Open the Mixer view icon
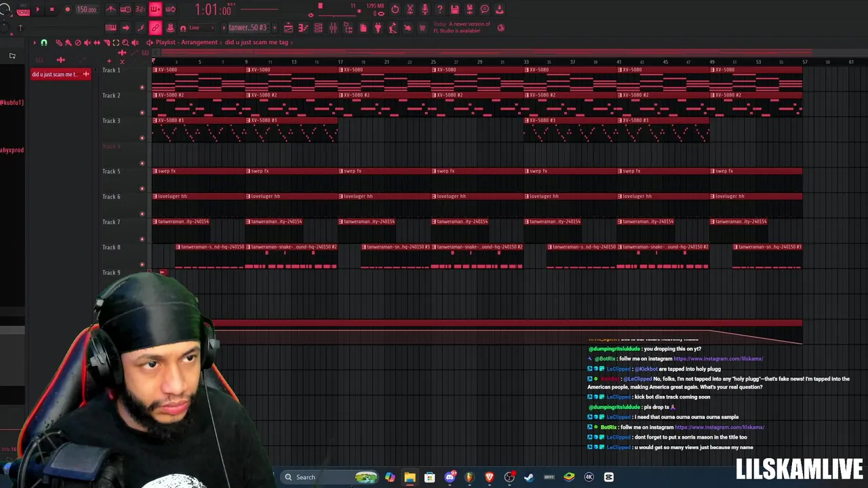This screenshot has height=488, width=868. click(x=333, y=28)
